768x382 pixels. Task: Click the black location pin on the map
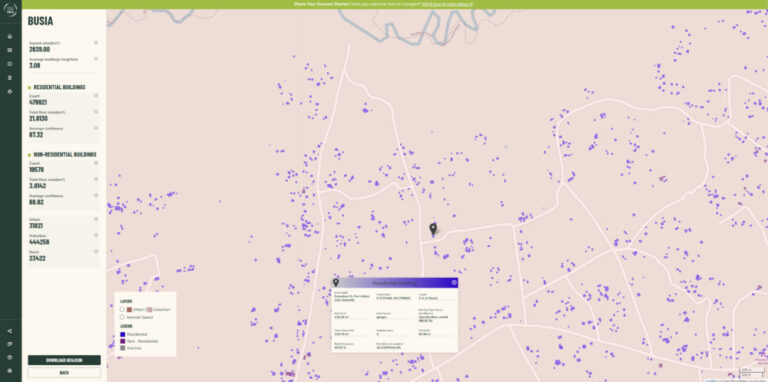pyautogui.click(x=433, y=229)
